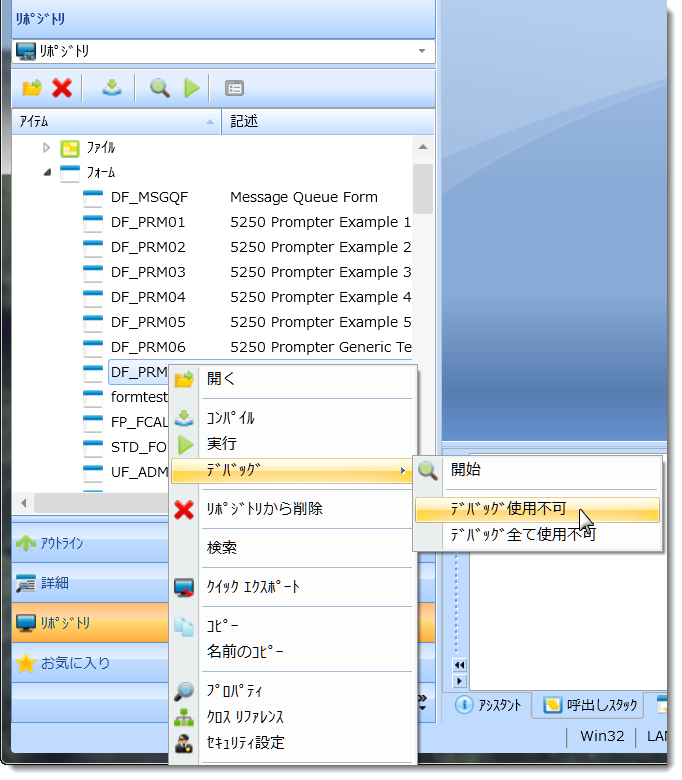
Task: Click the クロス リファレンス network icon
Action: 184,717
